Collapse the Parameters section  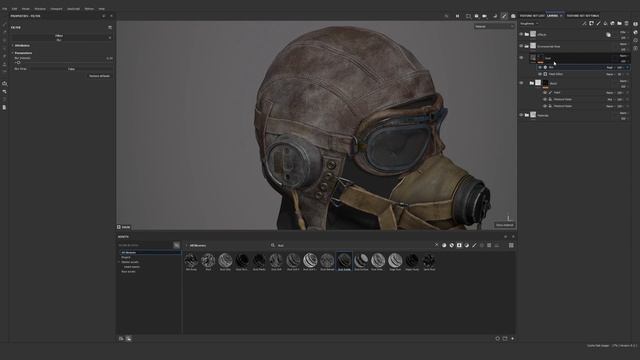point(22,53)
